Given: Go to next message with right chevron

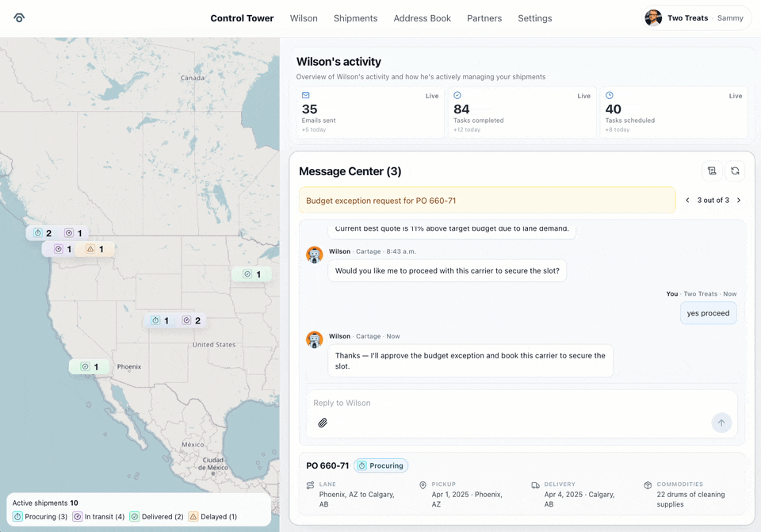Looking at the screenshot, I should coord(739,201).
